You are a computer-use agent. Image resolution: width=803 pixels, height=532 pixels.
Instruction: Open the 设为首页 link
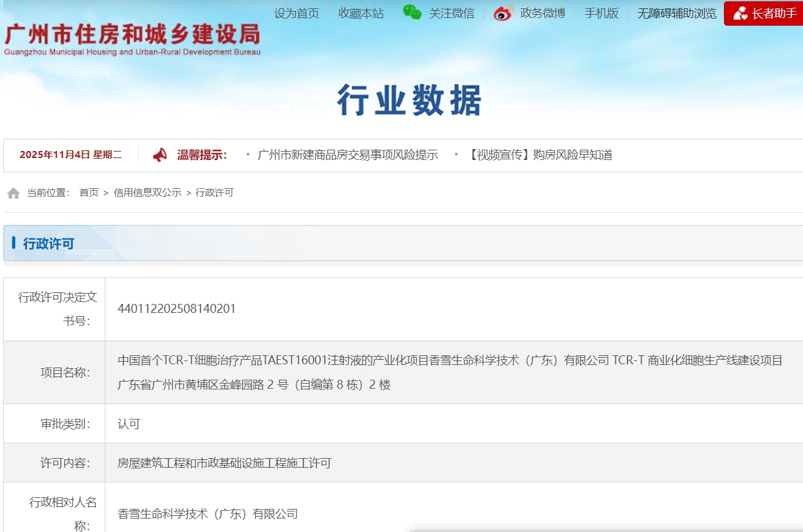pyautogui.click(x=296, y=13)
